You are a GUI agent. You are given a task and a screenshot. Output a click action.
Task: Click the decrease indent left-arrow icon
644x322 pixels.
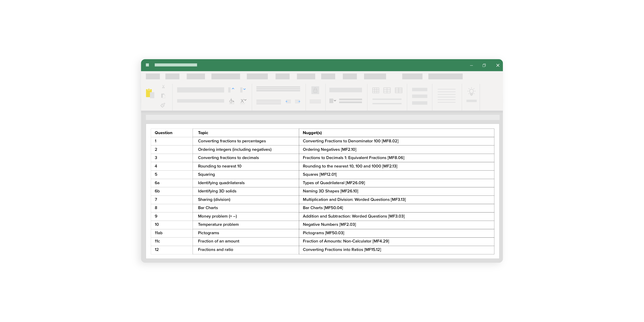288,102
